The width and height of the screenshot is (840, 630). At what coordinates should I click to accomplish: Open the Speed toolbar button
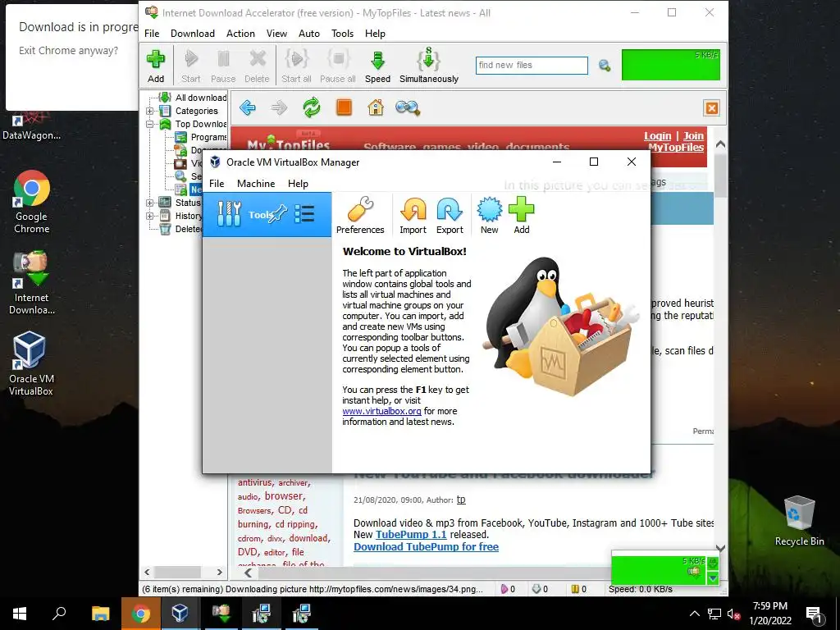click(x=377, y=66)
